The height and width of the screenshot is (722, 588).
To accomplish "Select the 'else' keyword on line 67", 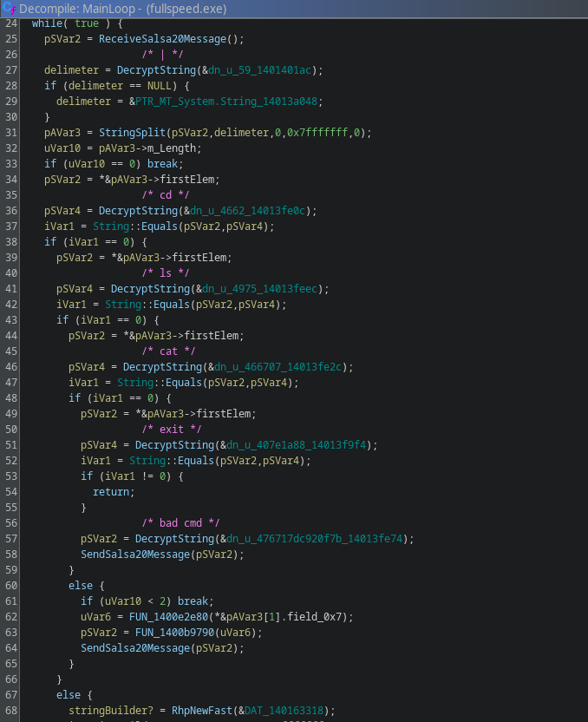I will tap(69, 695).
